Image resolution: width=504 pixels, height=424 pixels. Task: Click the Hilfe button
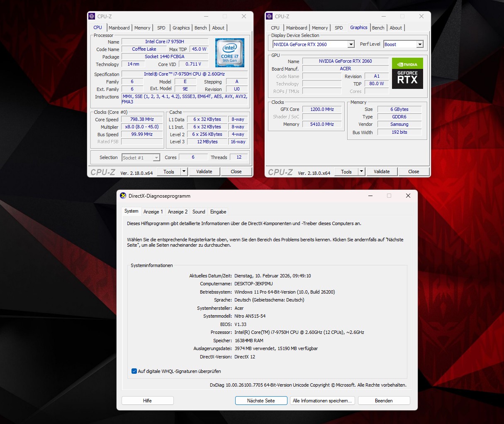147,401
